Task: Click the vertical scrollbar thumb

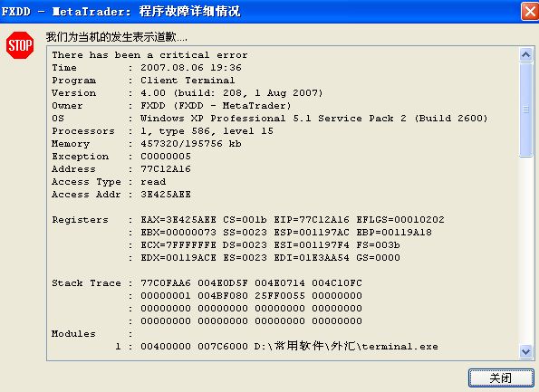Action: coord(525,110)
